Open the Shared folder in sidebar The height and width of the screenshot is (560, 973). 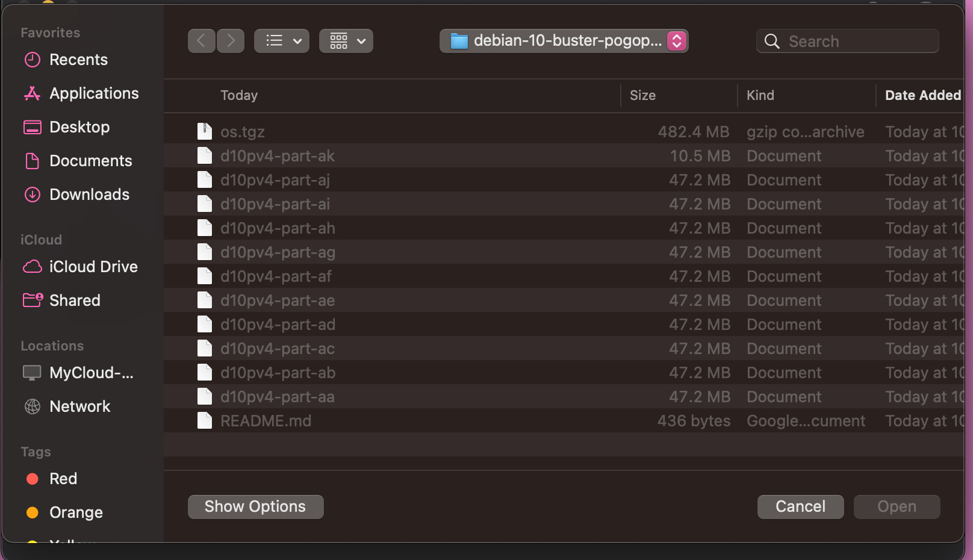[x=75, y=300]
